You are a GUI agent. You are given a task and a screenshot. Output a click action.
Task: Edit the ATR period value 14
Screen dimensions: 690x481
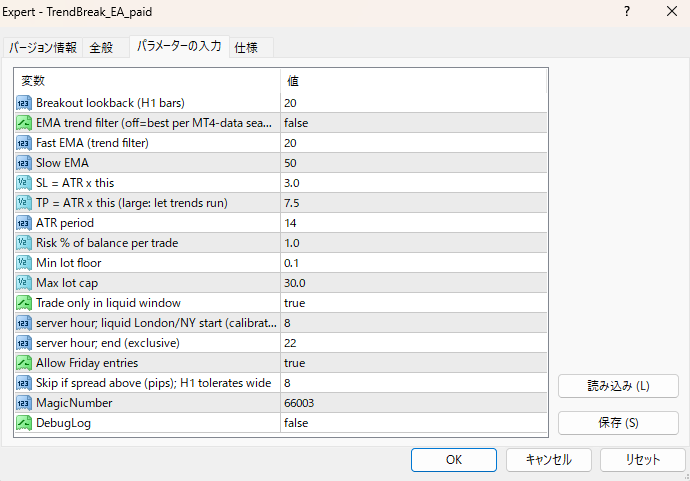point(414,223)
